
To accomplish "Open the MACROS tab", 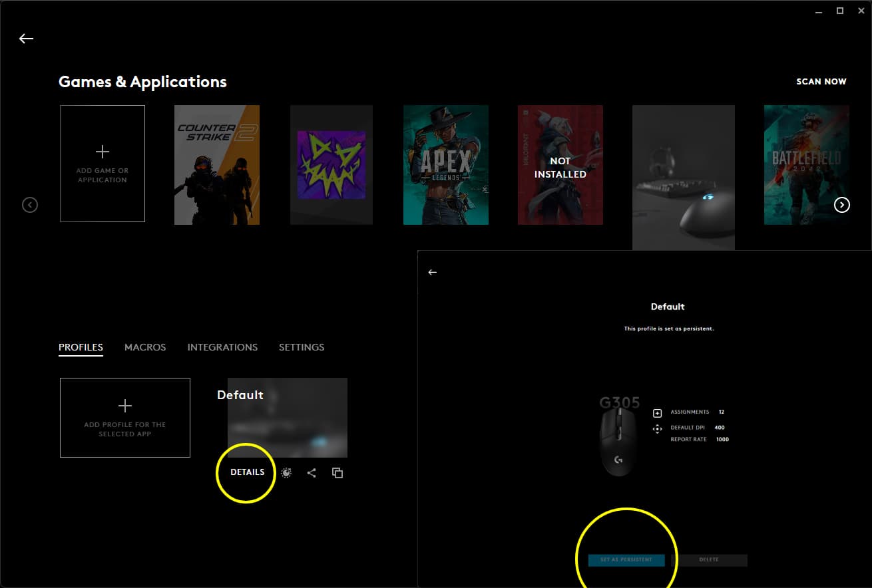I will click(145, 347).
